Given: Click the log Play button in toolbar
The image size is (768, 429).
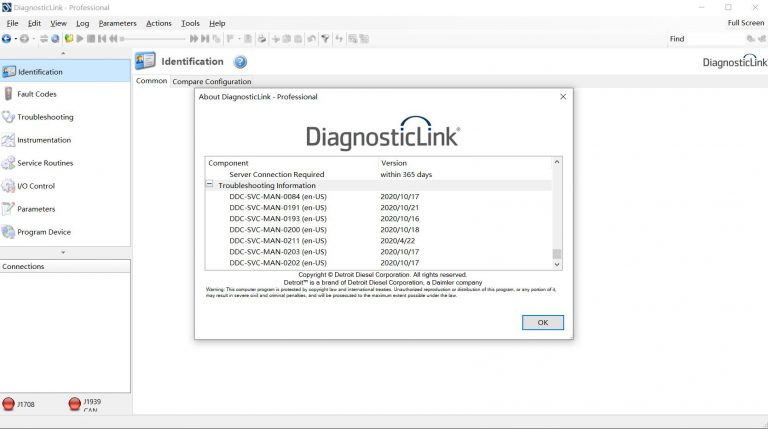Looking at the screenshot, I should (80, 39).
